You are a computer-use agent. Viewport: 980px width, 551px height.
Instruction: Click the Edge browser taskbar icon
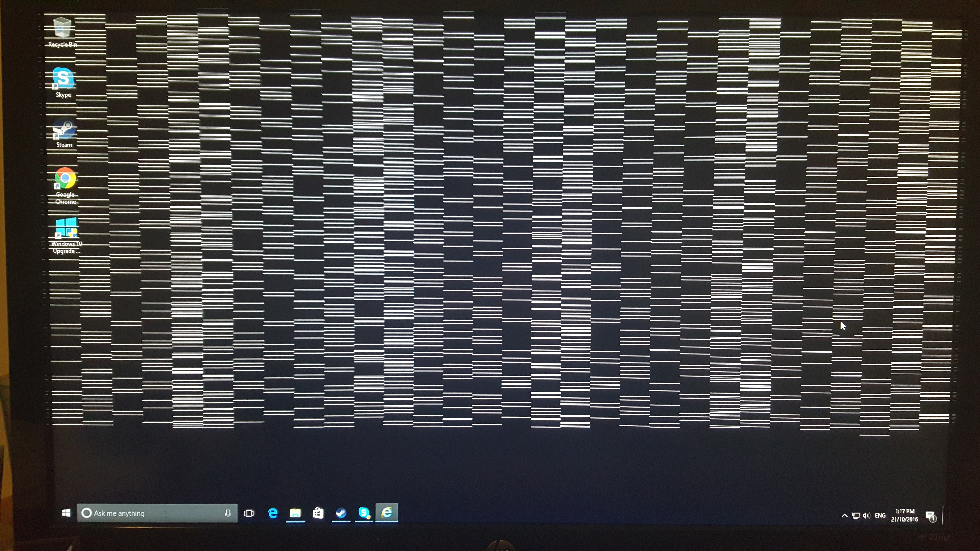point(273,513)
